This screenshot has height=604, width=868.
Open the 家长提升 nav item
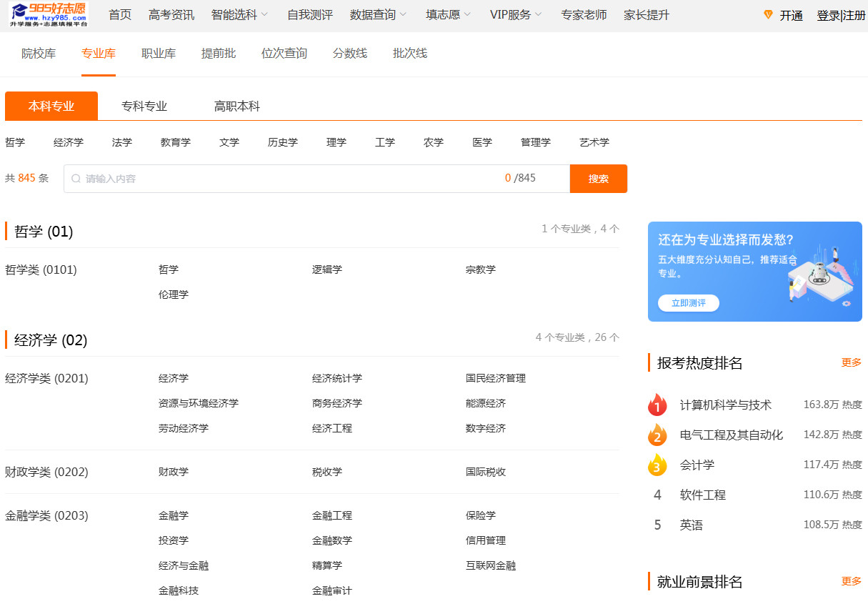point(647,15)
